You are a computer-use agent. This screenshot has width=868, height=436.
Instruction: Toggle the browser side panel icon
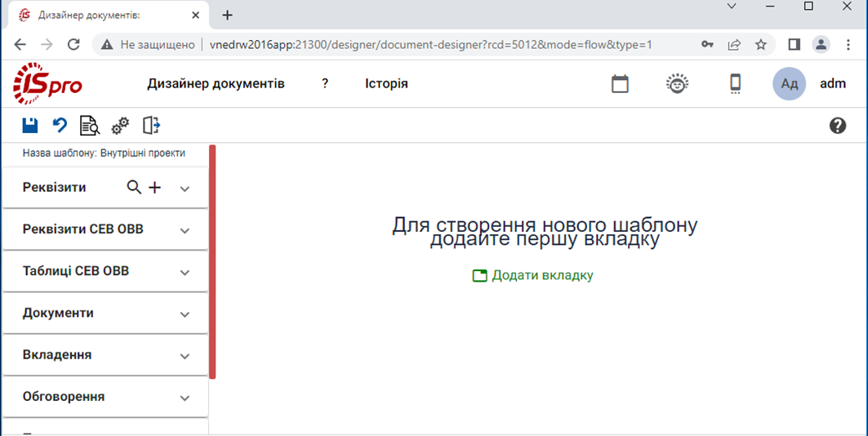[x=795, y=44]
